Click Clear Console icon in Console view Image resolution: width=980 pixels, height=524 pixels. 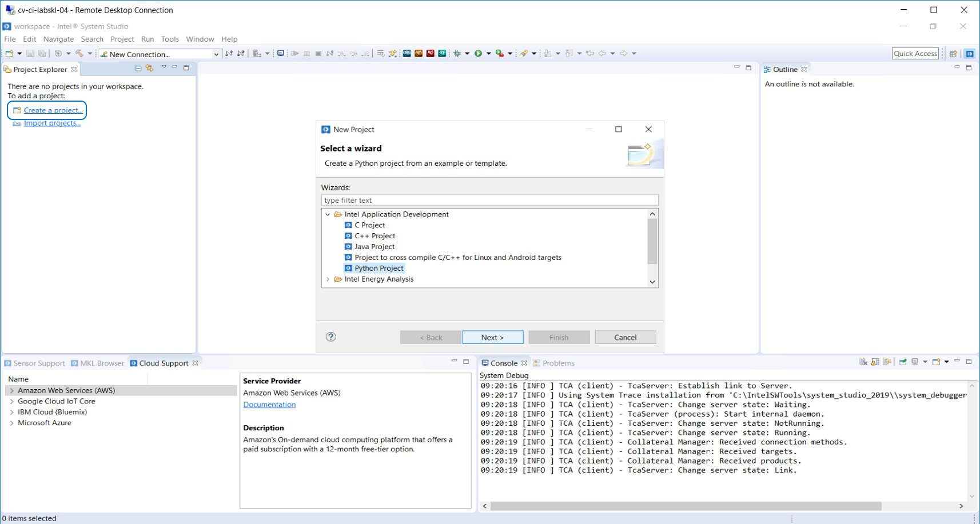[863, 362]
